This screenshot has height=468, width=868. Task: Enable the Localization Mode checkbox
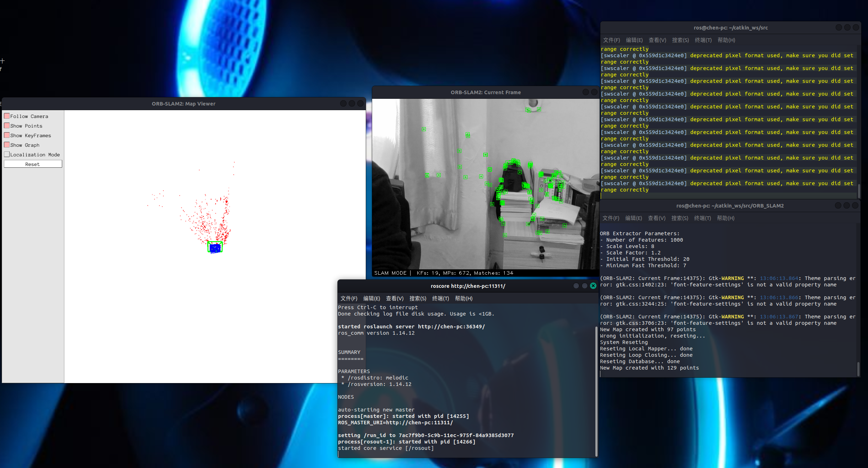tap(7, 155)
